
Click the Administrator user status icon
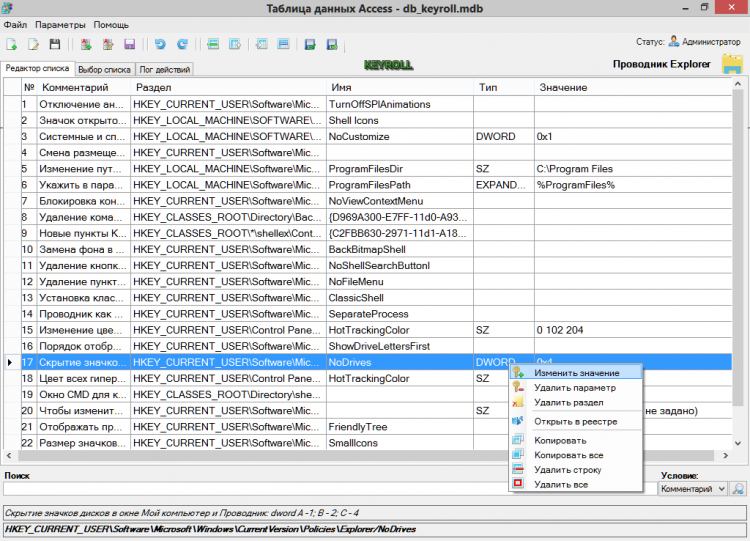click(674, 41)
